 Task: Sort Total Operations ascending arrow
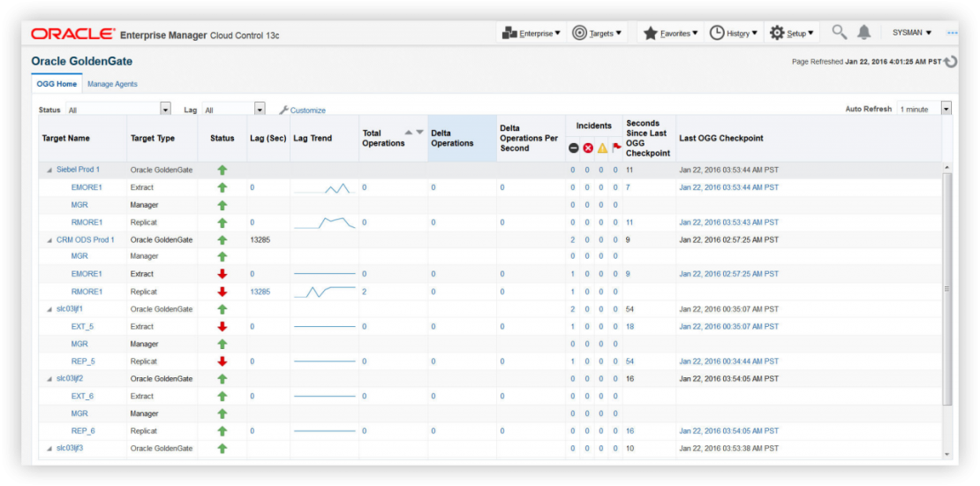coord(408,133)
